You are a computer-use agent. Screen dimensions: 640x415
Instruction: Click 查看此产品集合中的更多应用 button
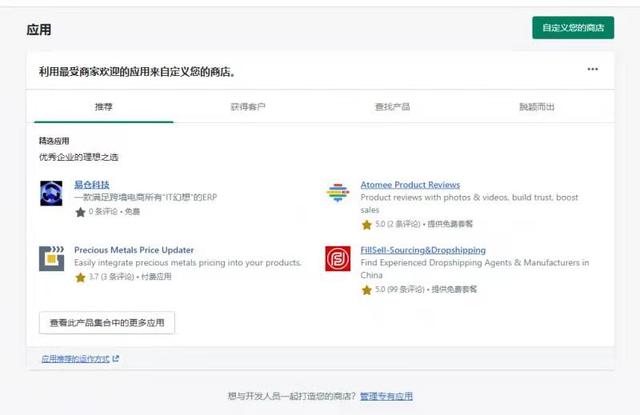107,323
